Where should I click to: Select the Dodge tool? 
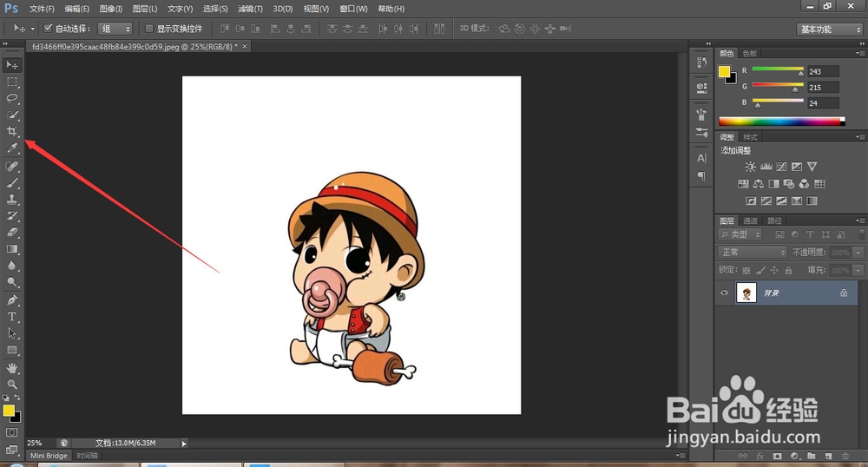coord(11,282)
